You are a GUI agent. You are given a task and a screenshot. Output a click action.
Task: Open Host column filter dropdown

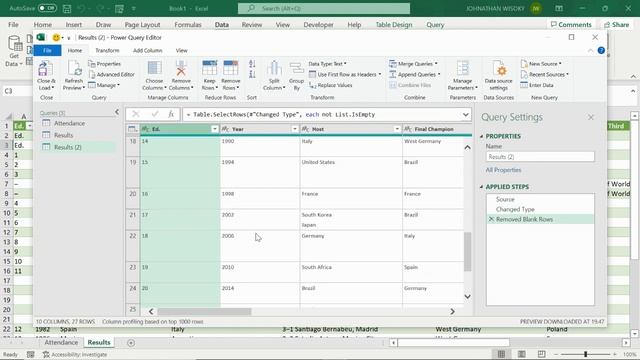coord(397,129)
